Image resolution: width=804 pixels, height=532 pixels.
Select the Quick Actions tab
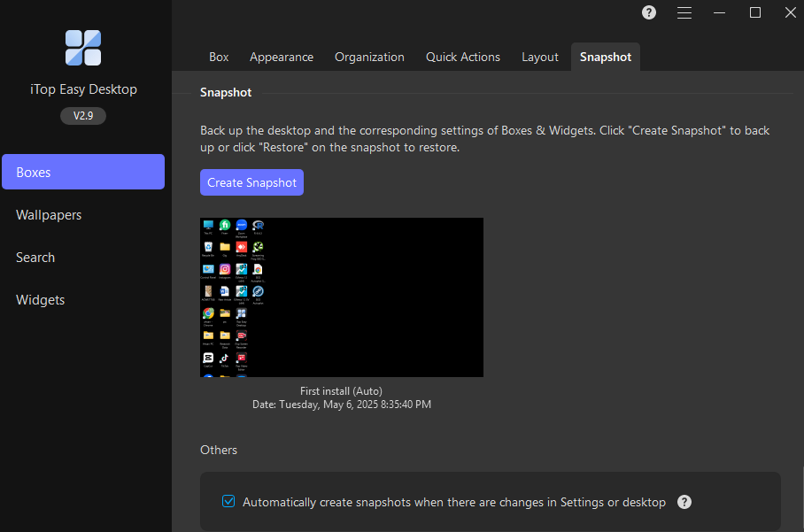coord(463,57)
